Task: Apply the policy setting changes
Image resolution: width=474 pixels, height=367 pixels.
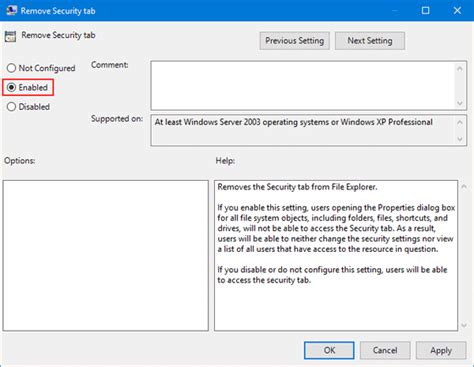Action: point(441,350)
